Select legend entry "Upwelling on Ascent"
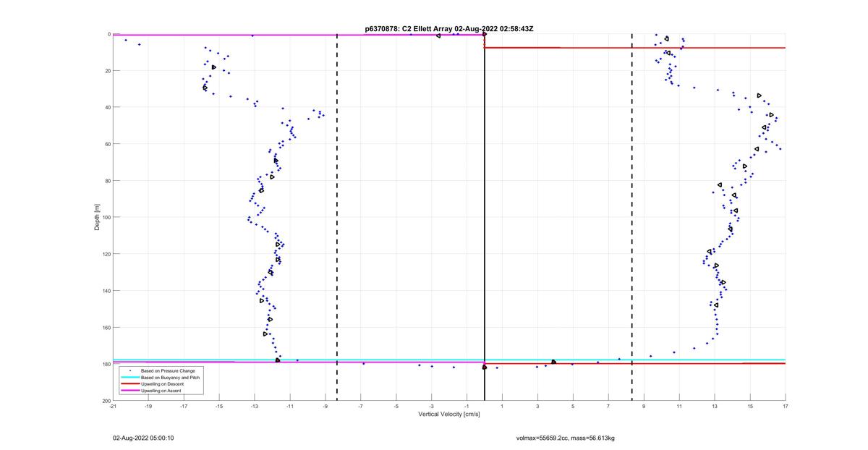This screenshot has width=868, height=450. coord(161,391)
